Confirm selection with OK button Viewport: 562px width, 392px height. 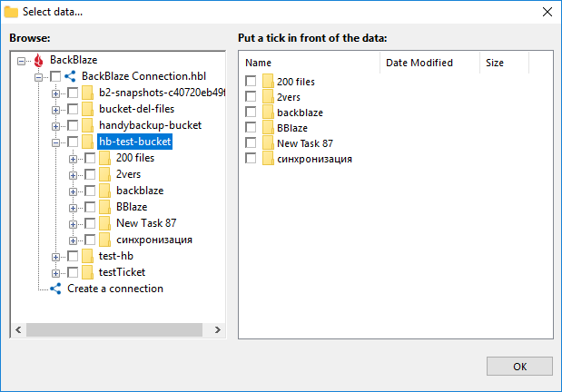tap(519, 367)
